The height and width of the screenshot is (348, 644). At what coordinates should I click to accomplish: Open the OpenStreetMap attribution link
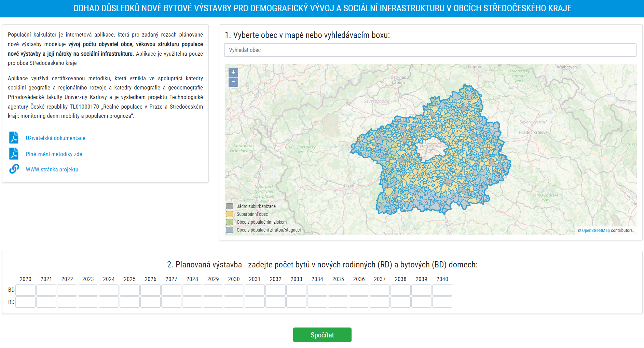[595, 231]
